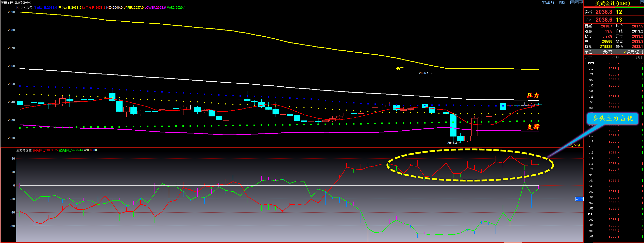The width and height of the screenshot is (644, 243).
Task: Click the red-green buy/sell ratio bar
Action: coord(614,7)
